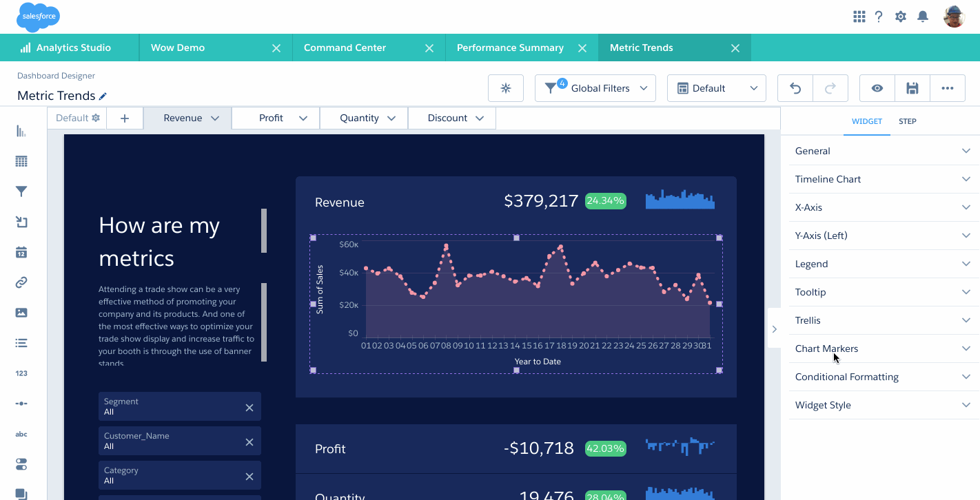Open the Global Filters dropdown

coord(595,88)
